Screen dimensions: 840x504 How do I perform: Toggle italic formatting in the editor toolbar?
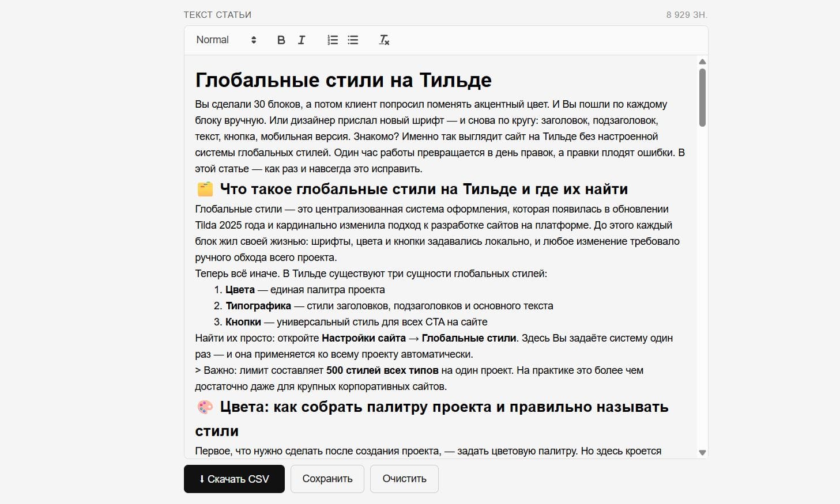pyautogui.click(x=301, y=40)
